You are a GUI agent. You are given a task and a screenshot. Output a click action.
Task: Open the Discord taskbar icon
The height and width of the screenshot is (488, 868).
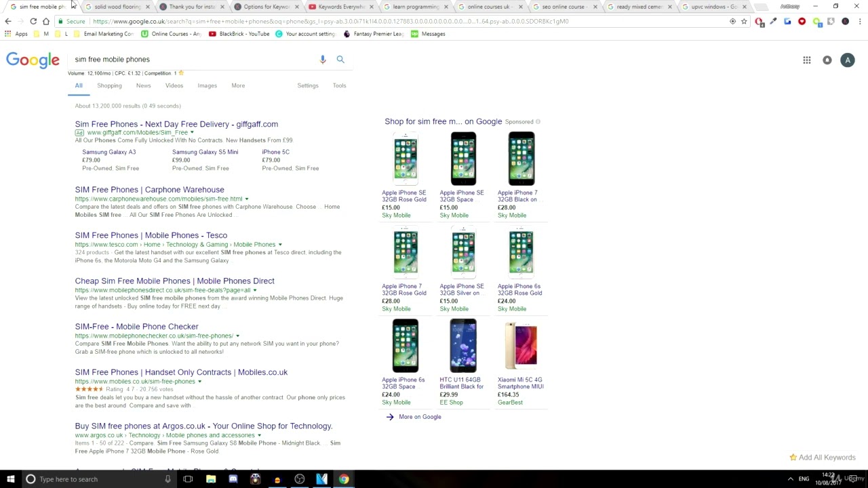coord(233,479)
